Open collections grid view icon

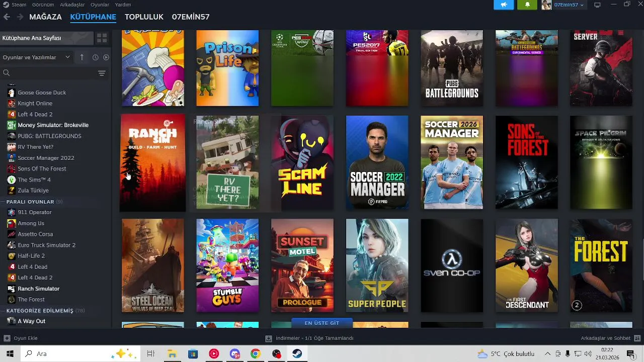102,38
